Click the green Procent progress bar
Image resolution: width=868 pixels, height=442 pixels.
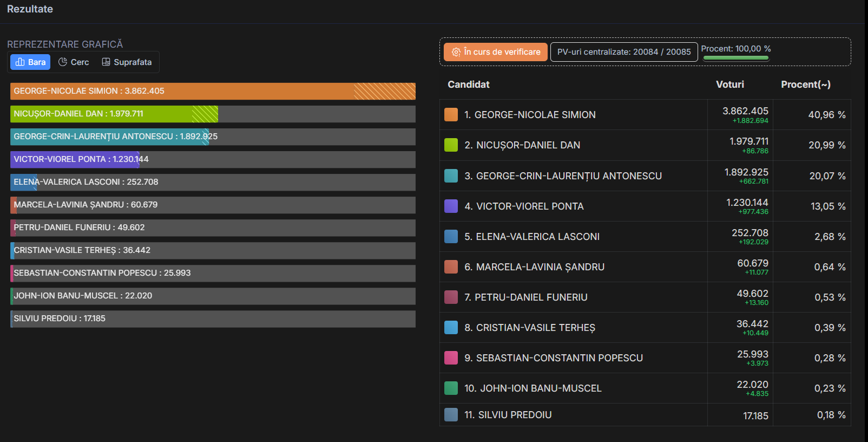[x=735, y=58]
